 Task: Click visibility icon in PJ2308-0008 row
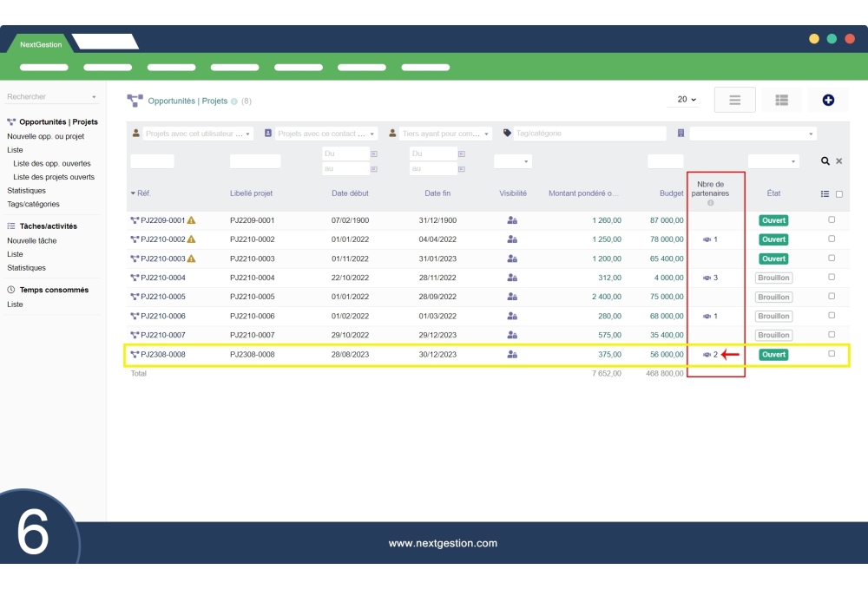coord(512,355)
